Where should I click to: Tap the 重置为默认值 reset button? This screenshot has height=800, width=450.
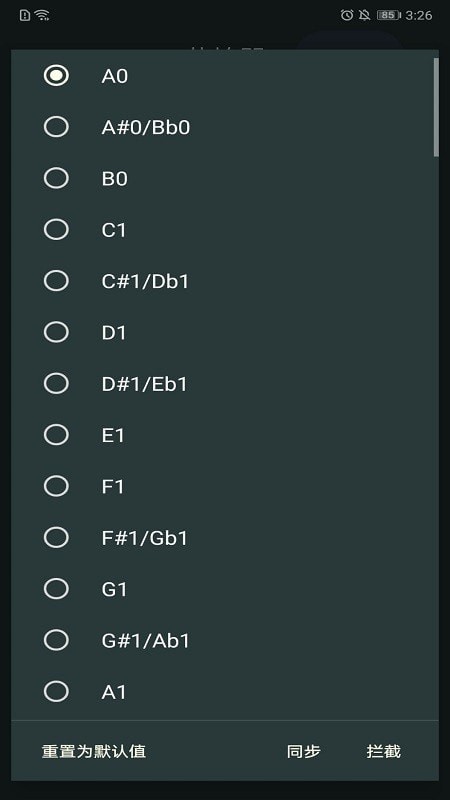pos(94,751)
